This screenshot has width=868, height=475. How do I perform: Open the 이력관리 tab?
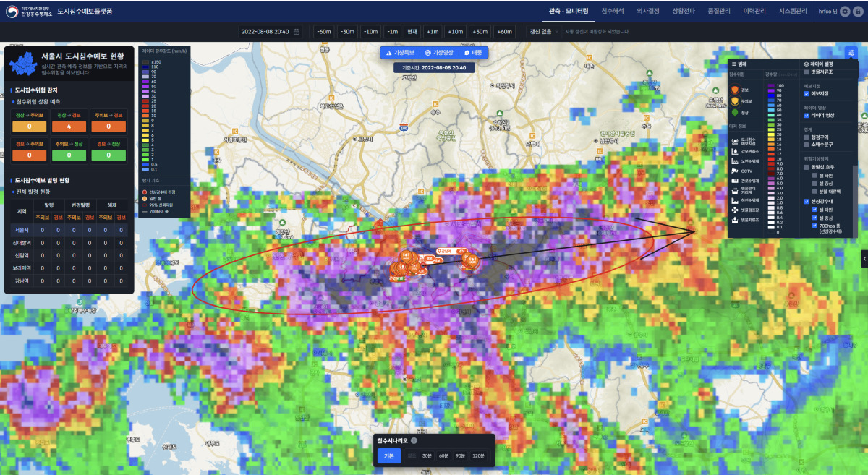coord(755,12)
